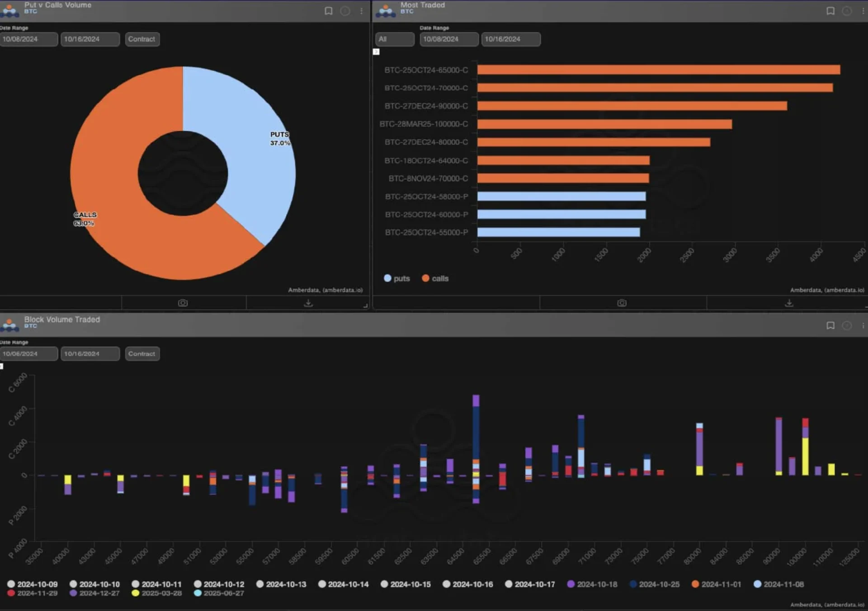Click the PUTS 37.0% label
Image resolution: width=868 pixels, height=611 pixels.
coord(280,139)
